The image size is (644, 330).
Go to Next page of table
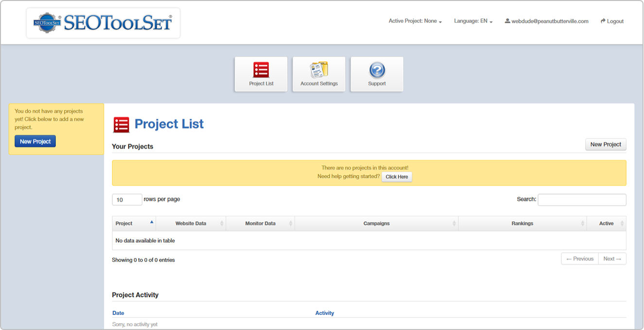coord(612,259)
